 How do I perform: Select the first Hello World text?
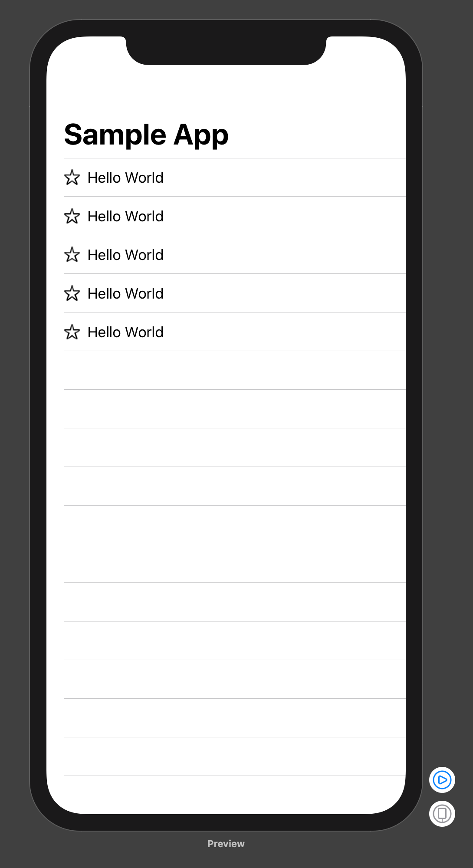coord(125,178)
